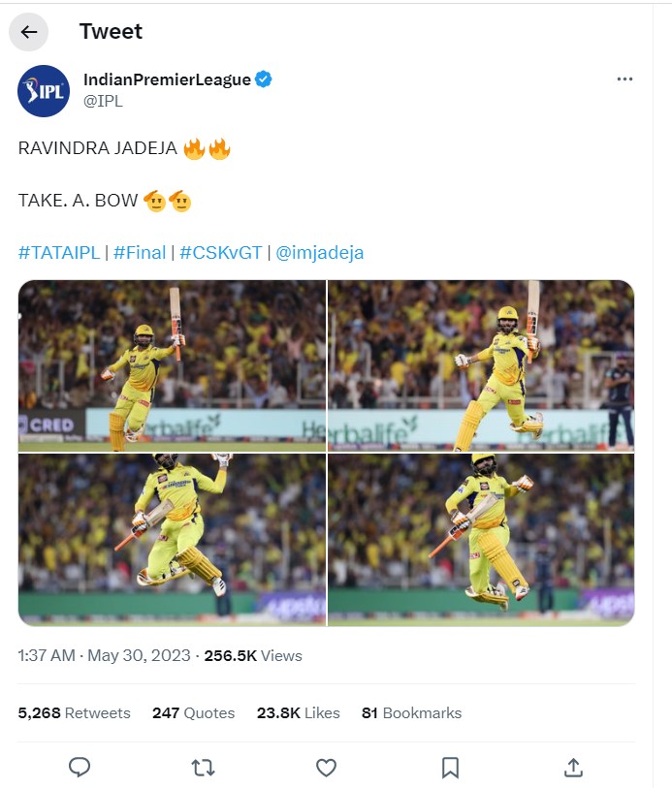View the 5,268 Retweets list
672x788 pixels.
[x=74, y=712]
